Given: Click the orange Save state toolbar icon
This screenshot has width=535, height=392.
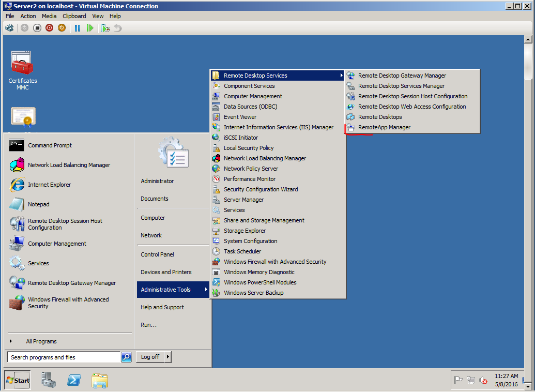Looking at the screenshot, I should tap(62, 28).
